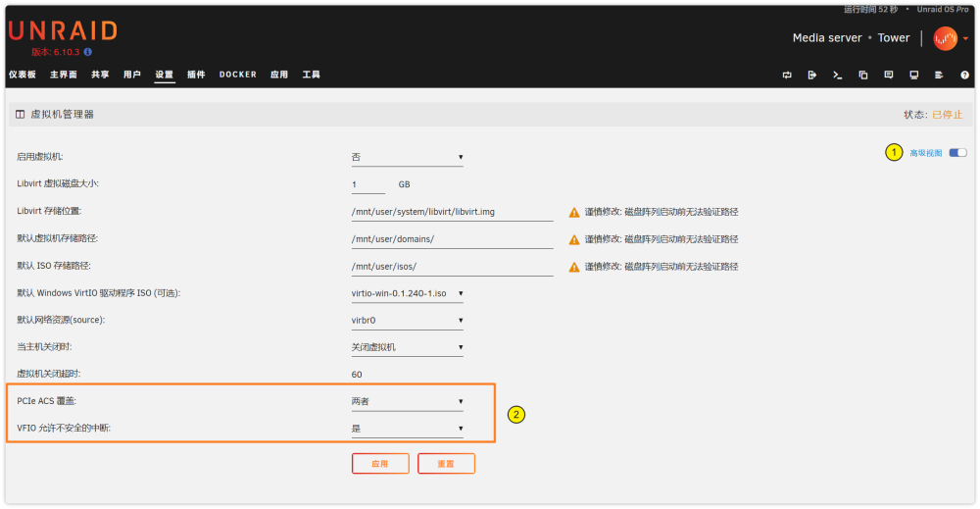980x509 pixels.
Task: Click the 重置 reset button
Action: tap(446, 464)
